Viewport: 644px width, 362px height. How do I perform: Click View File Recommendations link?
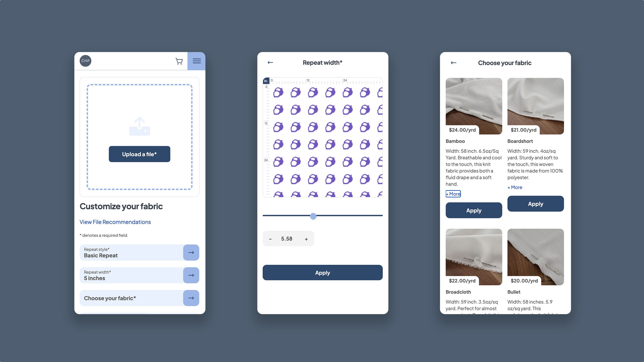[x=115, y=222]
